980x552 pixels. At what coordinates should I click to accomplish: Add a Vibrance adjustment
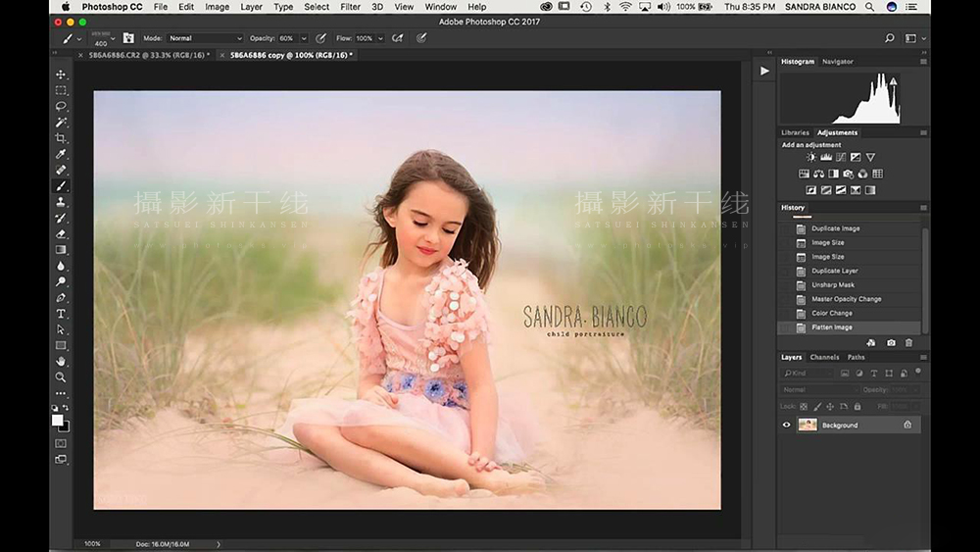click(870, 158)
